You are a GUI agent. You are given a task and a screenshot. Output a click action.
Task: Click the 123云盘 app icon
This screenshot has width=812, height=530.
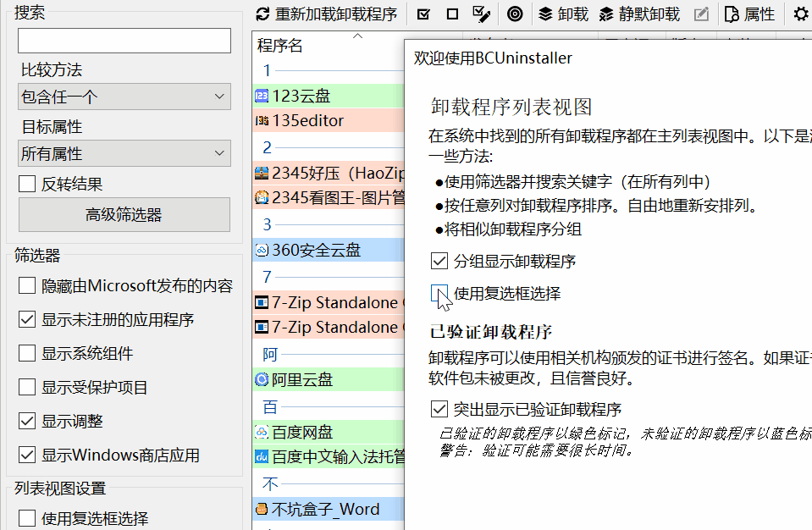[262, 96]
